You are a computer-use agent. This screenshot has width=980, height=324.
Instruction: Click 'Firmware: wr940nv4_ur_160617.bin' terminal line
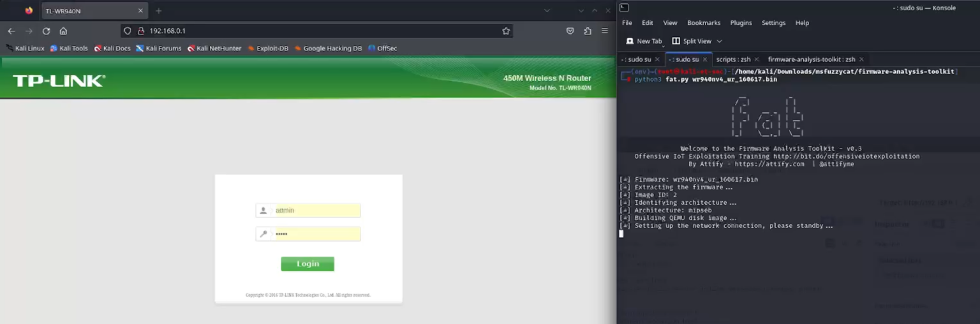click(688, 180)
